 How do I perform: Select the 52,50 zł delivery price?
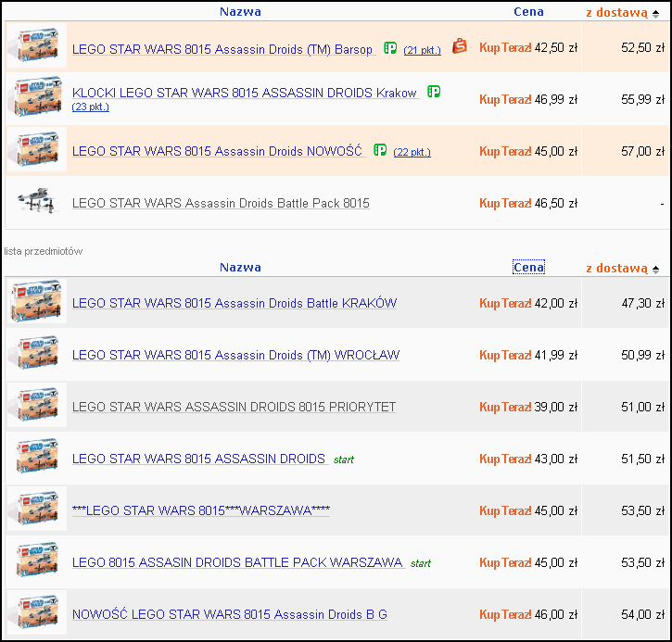(642, 47)
